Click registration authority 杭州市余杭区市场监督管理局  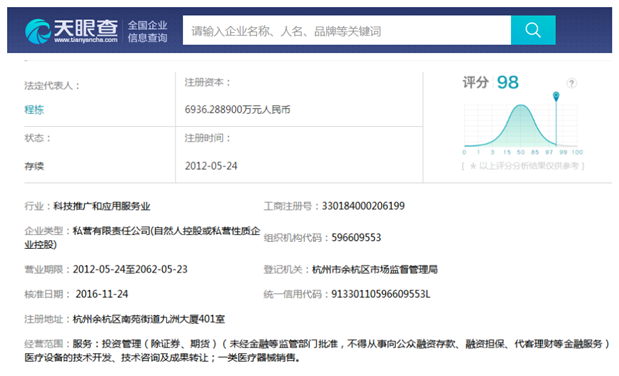point(375,269)
